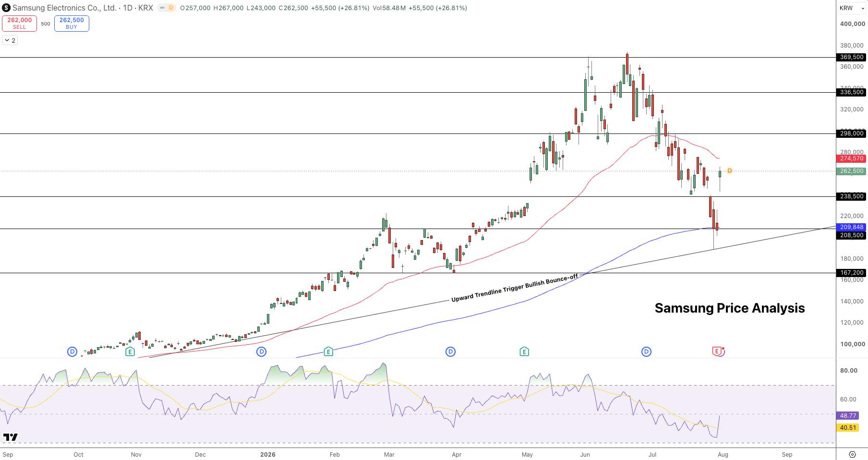Click the Nov label on time axis
Screen dimensions: 868x460
[136, 454]
